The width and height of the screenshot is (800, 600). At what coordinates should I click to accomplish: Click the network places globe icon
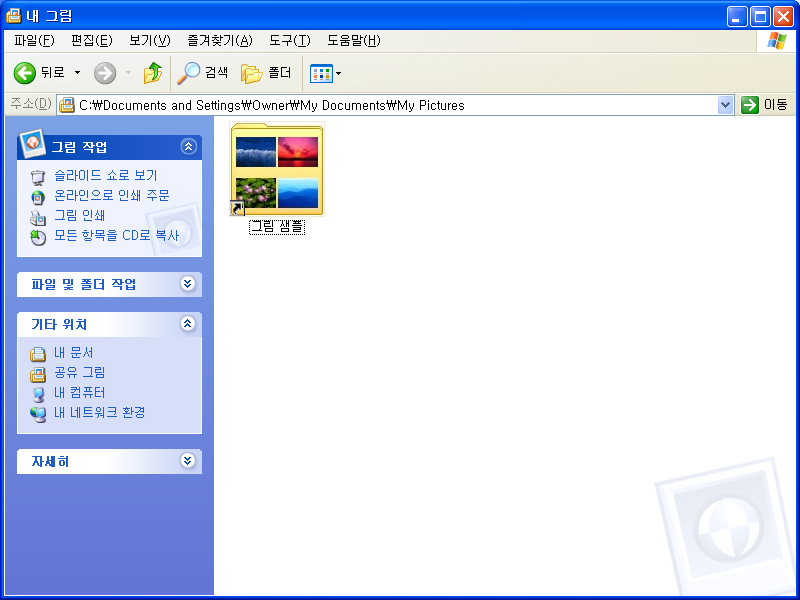[38, 414]
